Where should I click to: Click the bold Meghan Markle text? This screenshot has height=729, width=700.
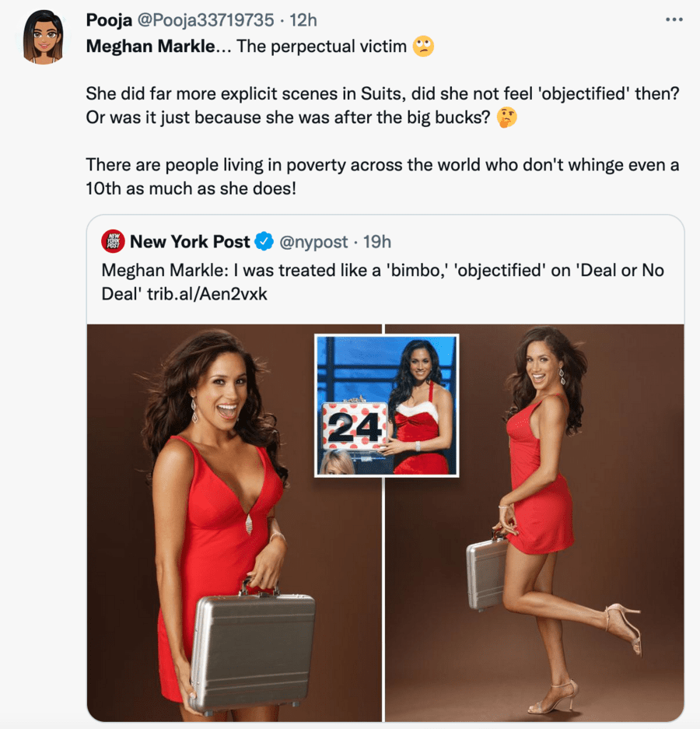(x=151, y=46)
